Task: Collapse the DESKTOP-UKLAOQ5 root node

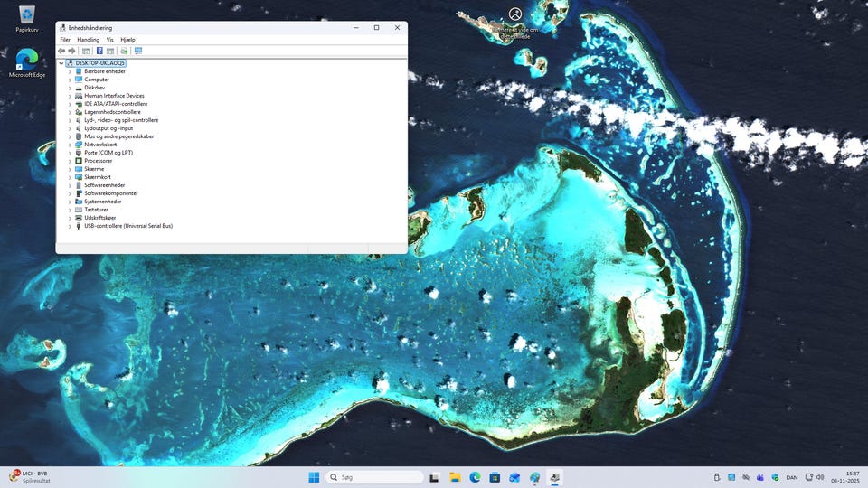Action: (61, 63)
